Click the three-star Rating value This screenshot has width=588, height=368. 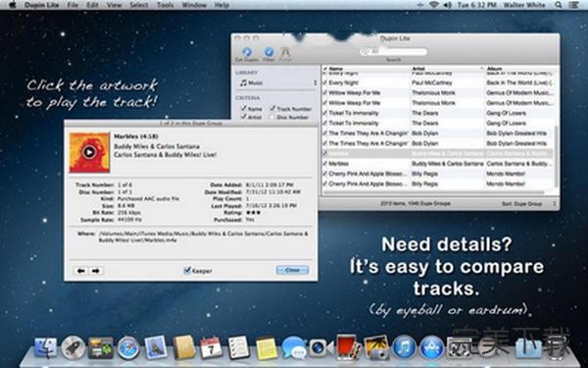pyautogui.click(x=253, y=213)
